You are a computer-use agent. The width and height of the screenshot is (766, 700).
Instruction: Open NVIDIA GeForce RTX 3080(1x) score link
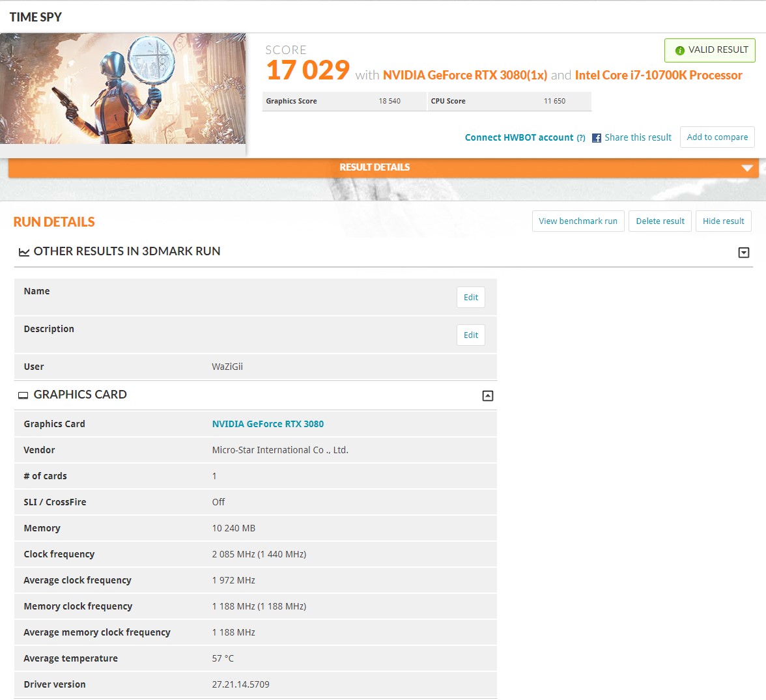pos(465,75)
